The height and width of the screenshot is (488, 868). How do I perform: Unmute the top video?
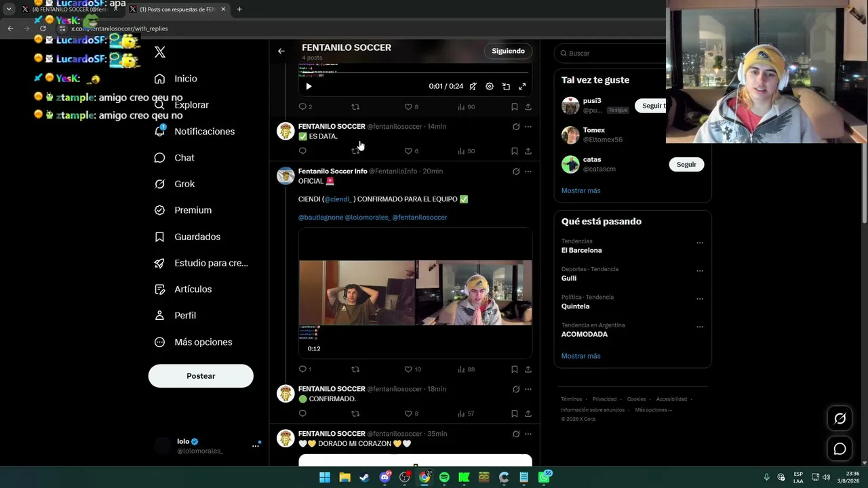tap(473, 87)
